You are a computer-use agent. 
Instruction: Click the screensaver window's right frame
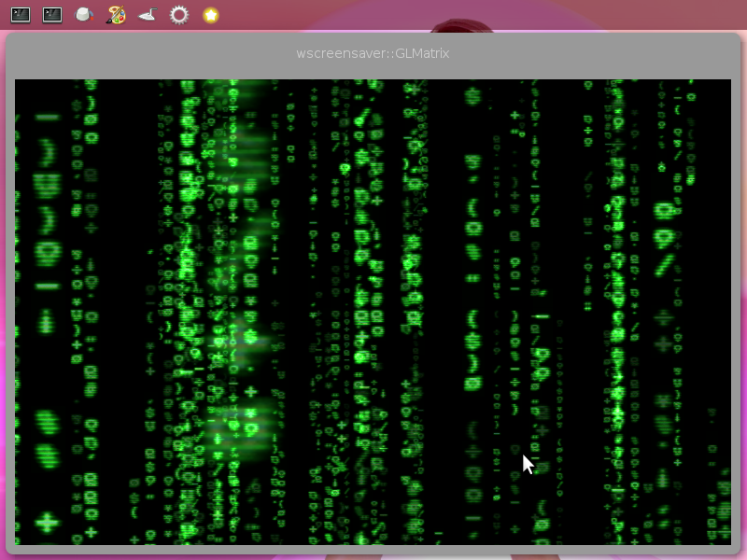(736, 308)
